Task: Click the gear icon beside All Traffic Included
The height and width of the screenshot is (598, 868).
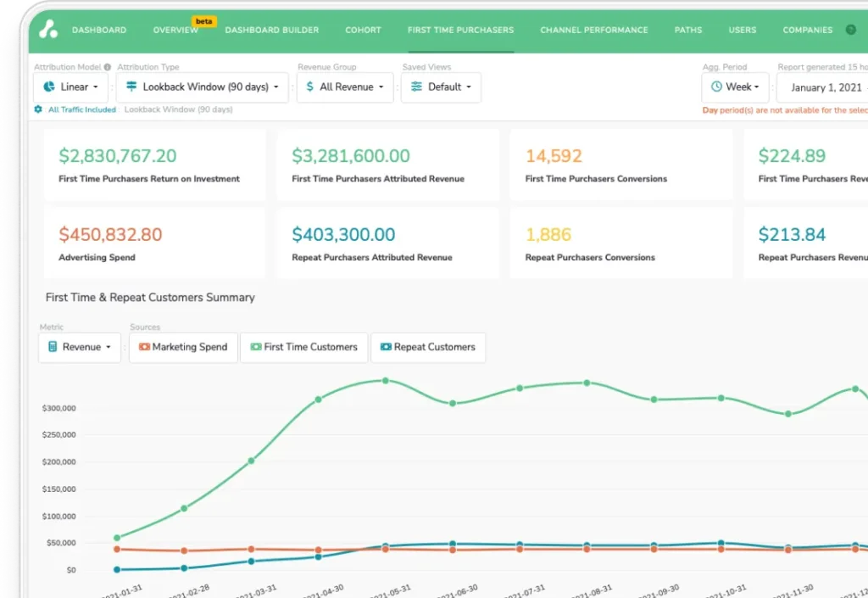Action: 38,109
